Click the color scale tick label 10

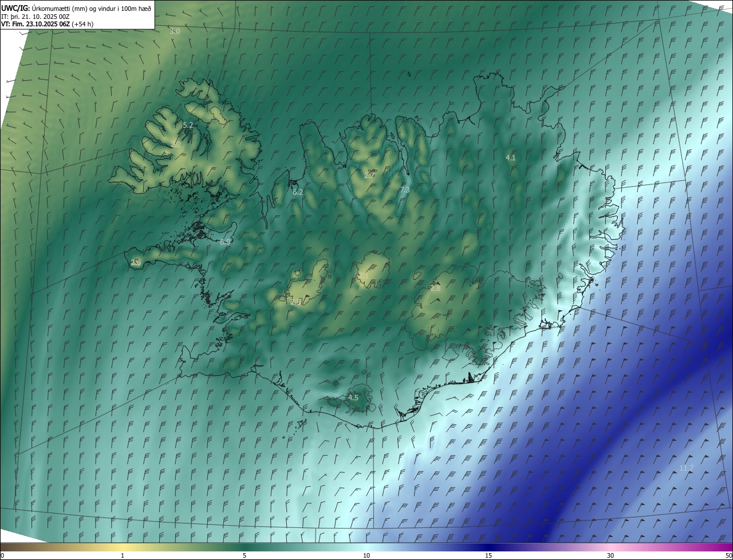point(366,556)
